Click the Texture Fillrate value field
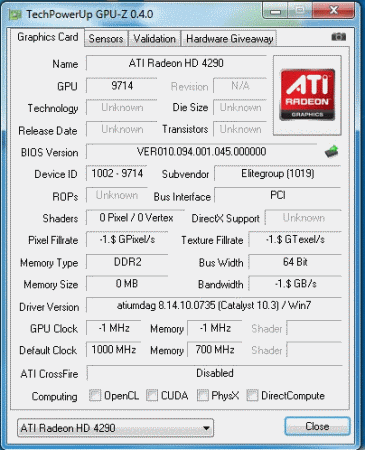Screen dimensions: 365x450 [x=295, y=240]
